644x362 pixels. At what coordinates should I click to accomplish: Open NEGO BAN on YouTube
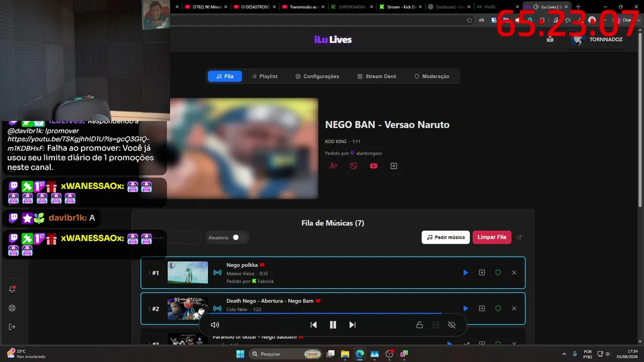[373, 166]
